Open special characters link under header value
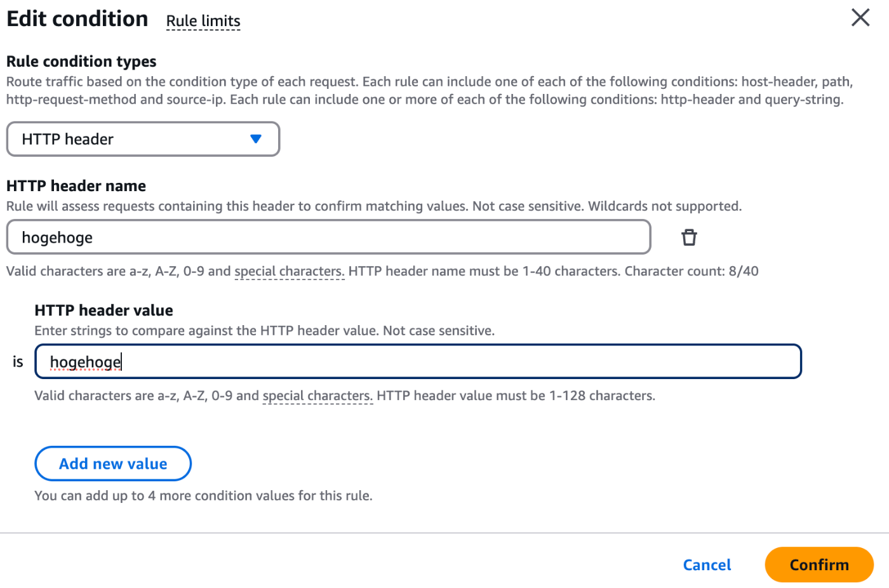The width and height of the screenshot is (889, 588). [317, 396]
